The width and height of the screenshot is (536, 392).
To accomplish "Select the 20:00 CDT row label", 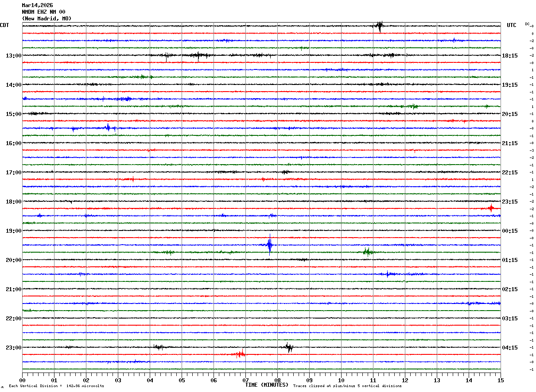I will pyautogui.click(x=13, y=260).
